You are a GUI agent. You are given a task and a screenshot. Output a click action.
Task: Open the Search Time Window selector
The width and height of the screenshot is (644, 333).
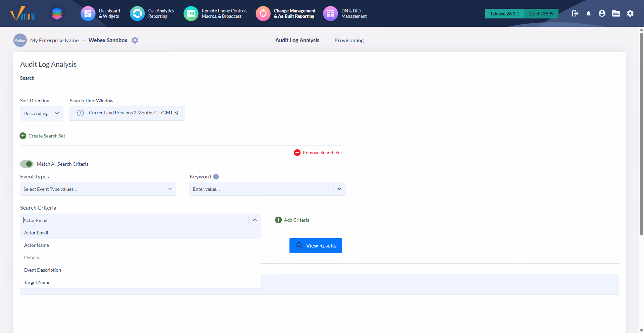[127, 113]
